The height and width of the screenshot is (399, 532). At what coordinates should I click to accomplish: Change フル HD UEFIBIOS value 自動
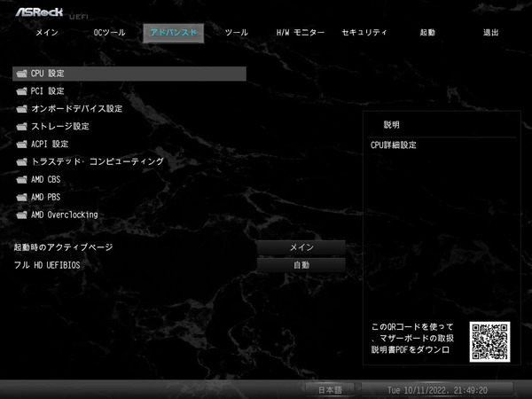point(301,265)
